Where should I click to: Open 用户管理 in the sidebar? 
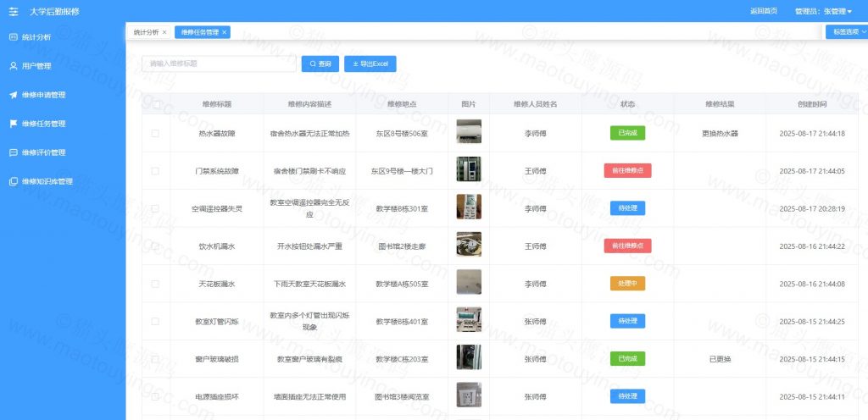36,66
